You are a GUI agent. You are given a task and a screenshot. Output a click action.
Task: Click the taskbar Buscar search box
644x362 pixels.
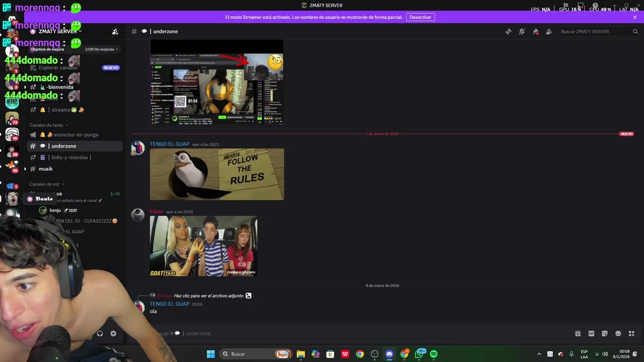[x=257, y=354]
